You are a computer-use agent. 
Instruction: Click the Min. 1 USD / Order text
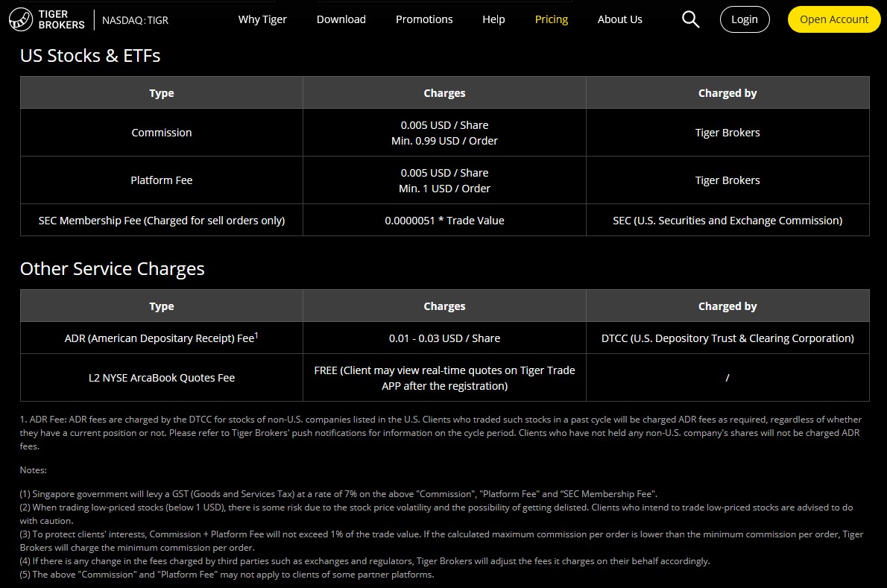tap(445, 189)
